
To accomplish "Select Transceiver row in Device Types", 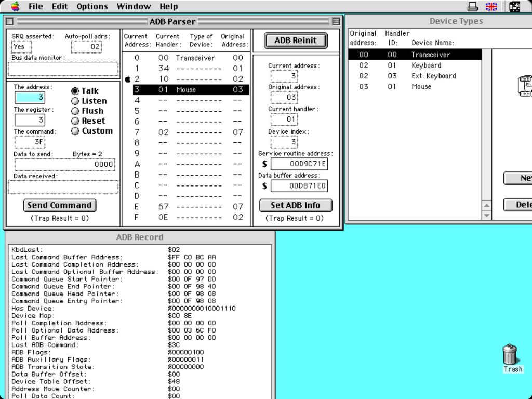I will coord(415,55).
